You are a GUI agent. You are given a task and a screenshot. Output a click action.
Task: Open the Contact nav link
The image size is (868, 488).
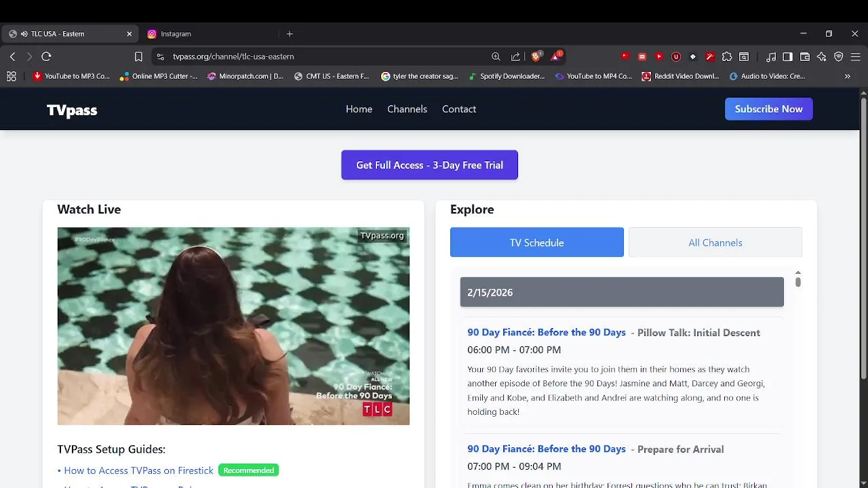point(459,109)
